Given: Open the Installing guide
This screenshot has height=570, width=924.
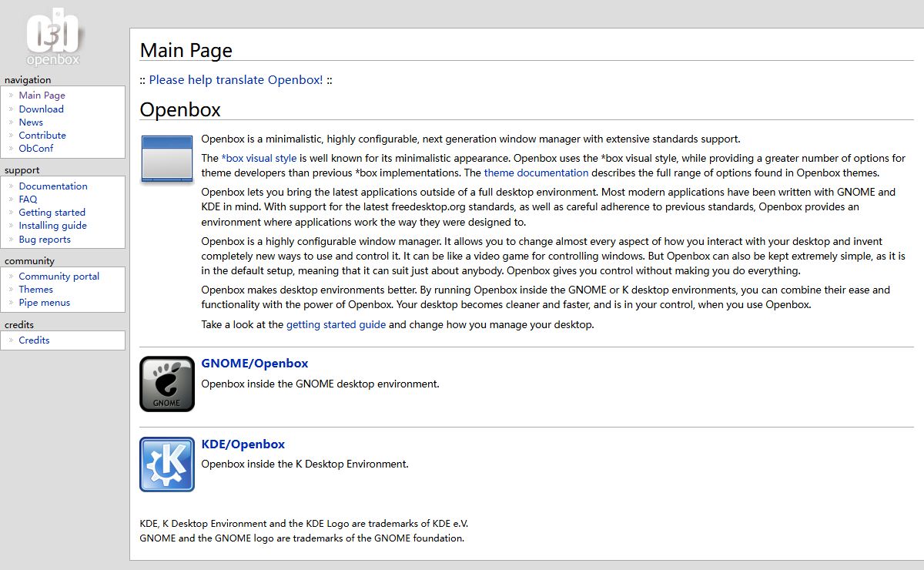Looking at the screenshot, I should click(x=53, y=226).
